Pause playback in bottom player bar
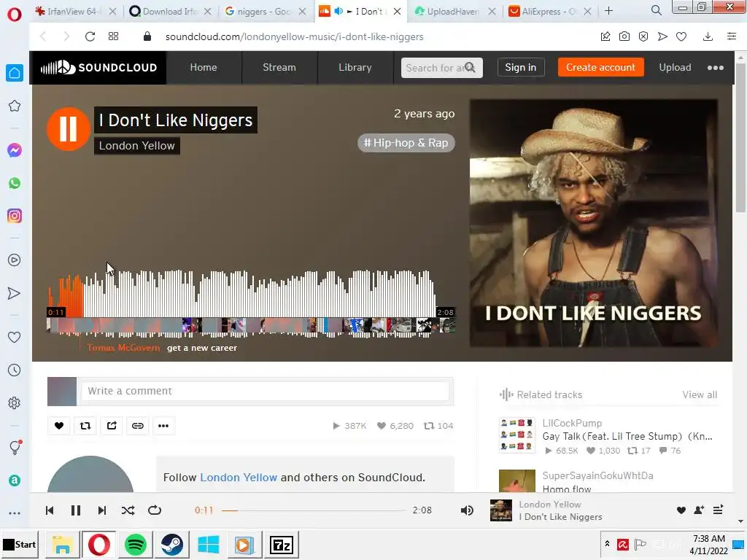Image resolution: width=747 pixels, height=560 pixels. pos(75,510)
